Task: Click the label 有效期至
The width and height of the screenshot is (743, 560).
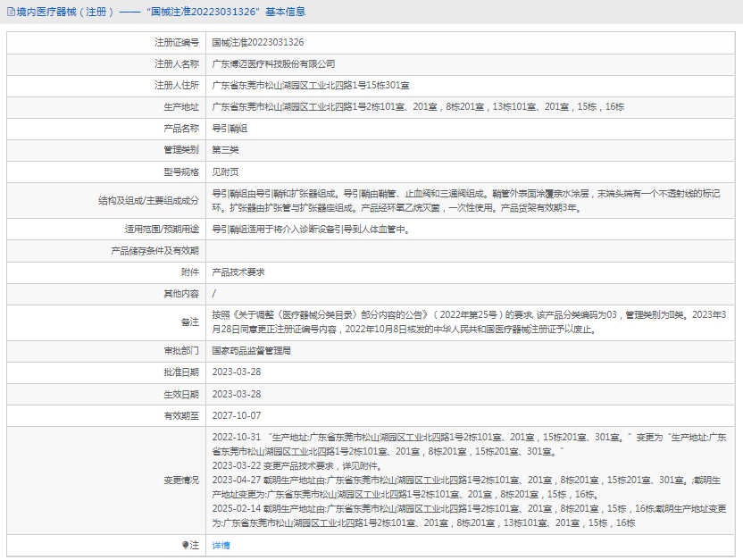Action: point(181,415)
